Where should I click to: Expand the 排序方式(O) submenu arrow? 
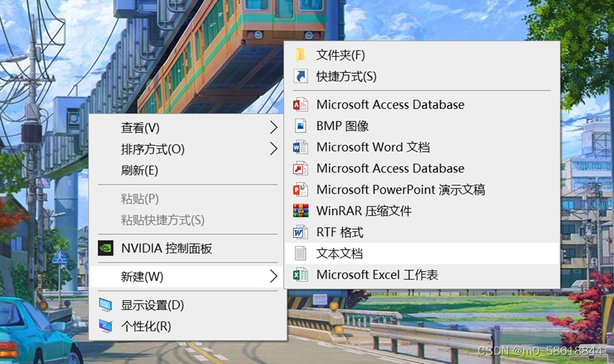(274, 149)
